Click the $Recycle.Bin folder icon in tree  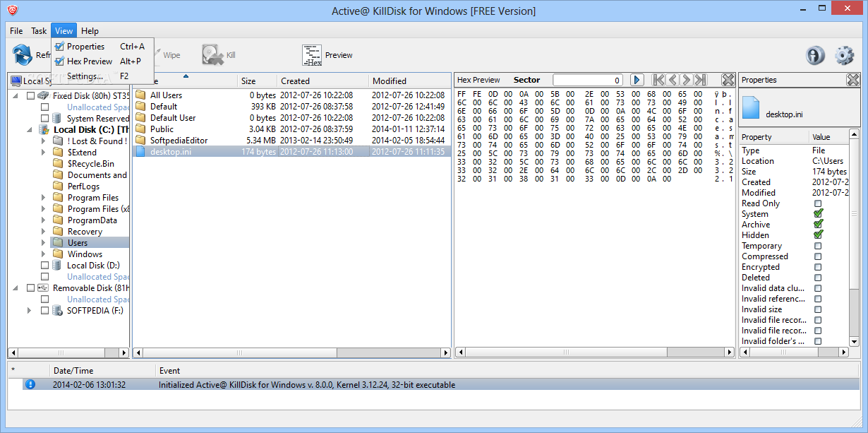(x=58, y=163)
